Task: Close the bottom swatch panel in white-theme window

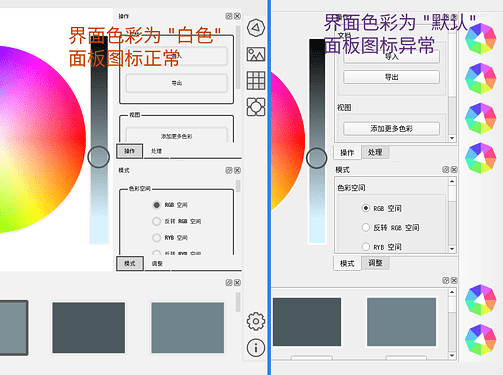Action: click(237, 283)
